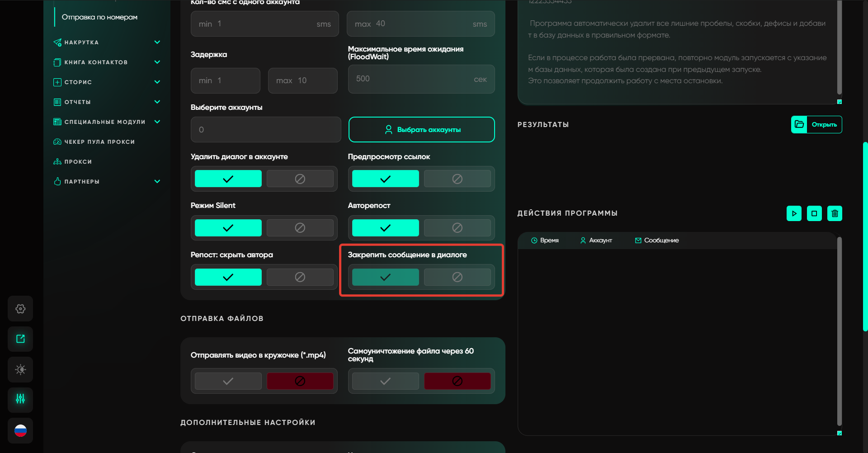
Task: Enable Отправлять видео в кружочке
Action: click(228, 381)
